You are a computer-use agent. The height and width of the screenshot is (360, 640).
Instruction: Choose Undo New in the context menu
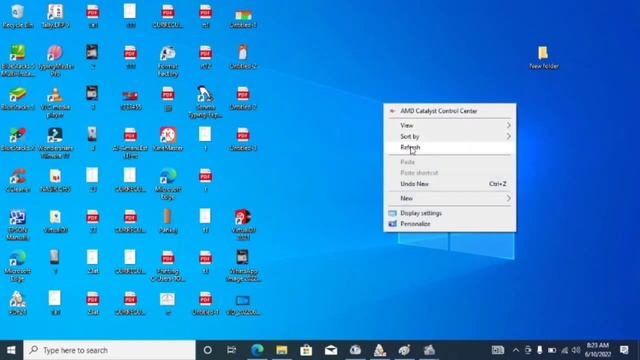coord(450,184)
